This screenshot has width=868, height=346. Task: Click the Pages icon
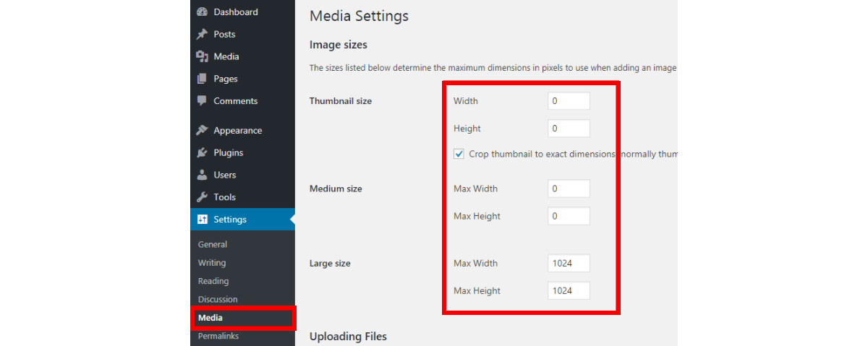pos(202,79)
